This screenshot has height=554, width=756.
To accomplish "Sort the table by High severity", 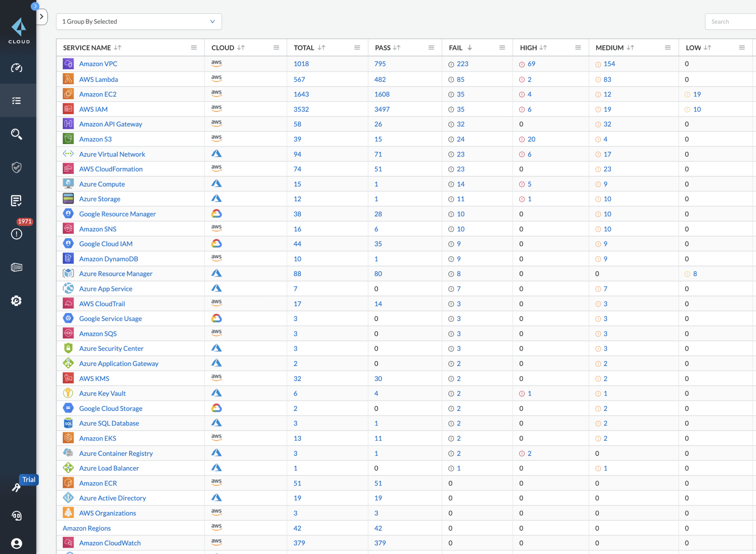I will [x=543, y=48].
